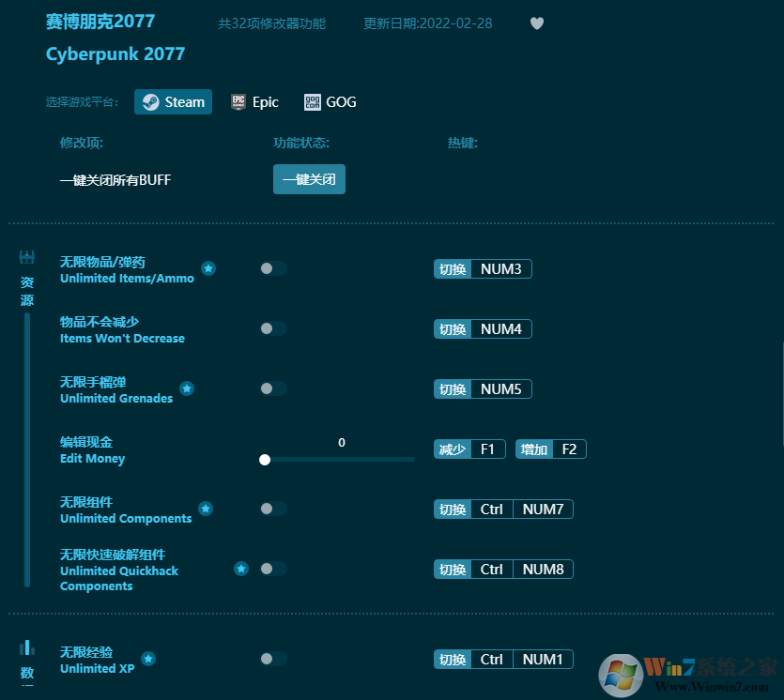Toggle the Items Won't Decrease switch on

point(273,328)
